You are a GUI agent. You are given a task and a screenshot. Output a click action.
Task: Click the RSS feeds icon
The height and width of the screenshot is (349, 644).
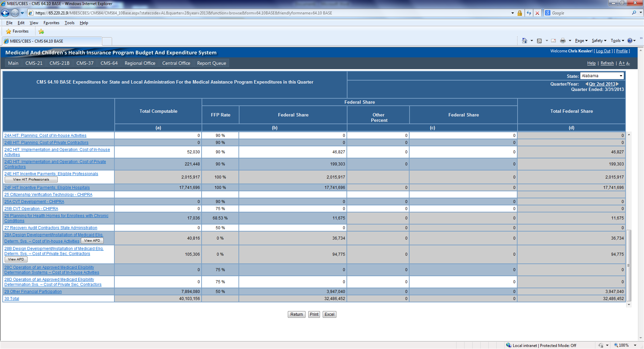[539, 41]
